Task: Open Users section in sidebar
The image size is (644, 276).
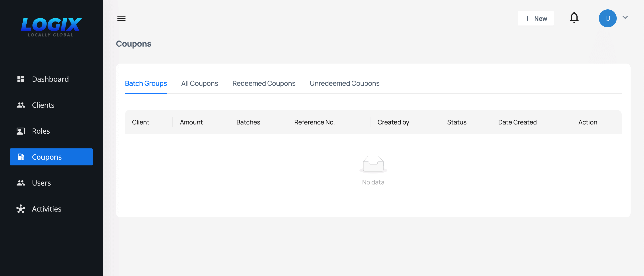Action: tap(41, 183)
